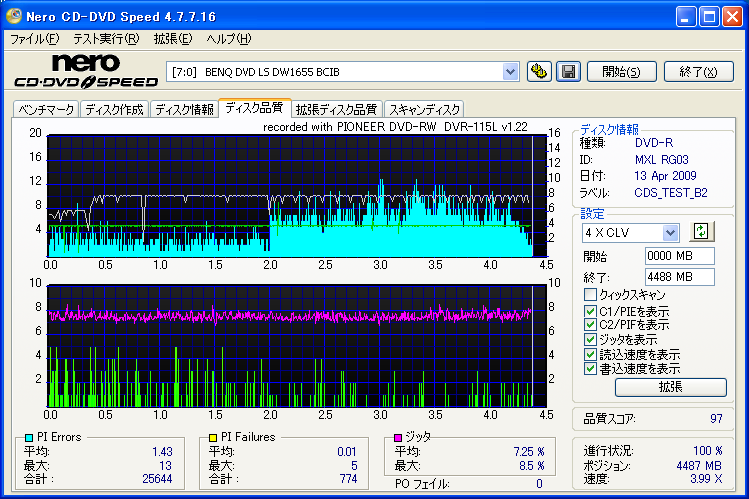Open the 4 X CLV speed dropdown

tap(671, 233)
